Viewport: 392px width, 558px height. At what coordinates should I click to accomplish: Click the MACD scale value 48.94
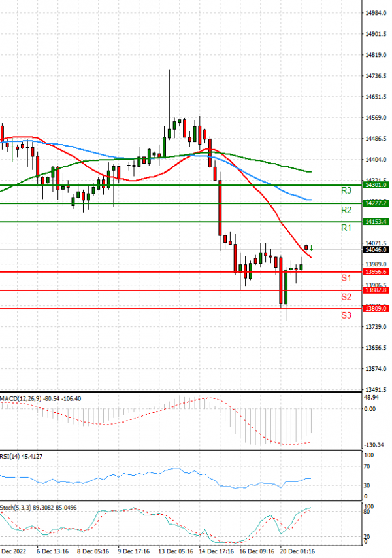click(x=372, y=398)
